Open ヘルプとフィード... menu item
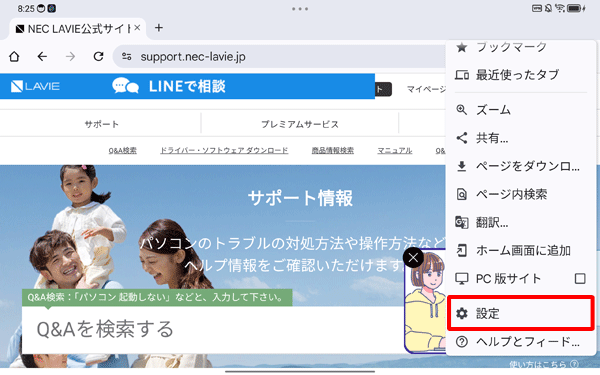 521,341
